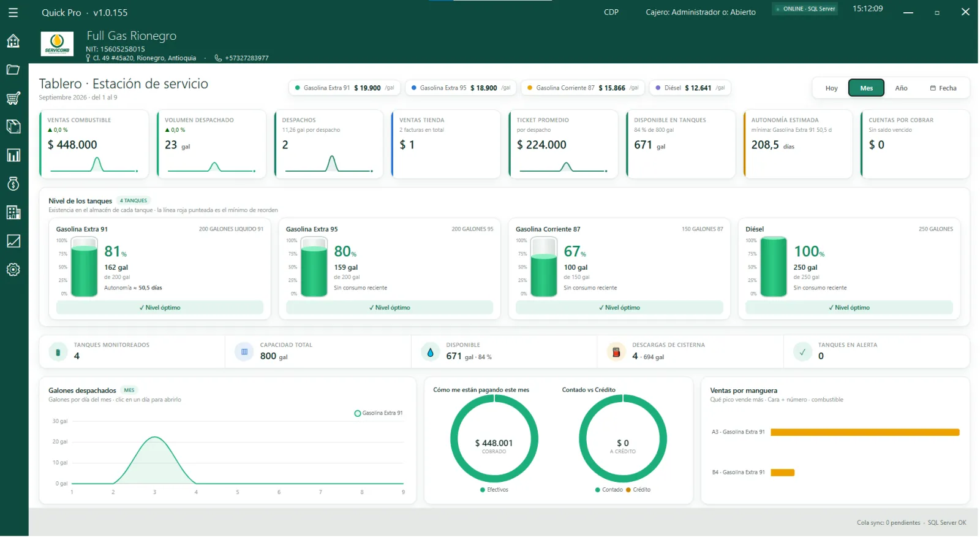Click the A3 Gasolina Extra 91 bar
The width and height of the screenshot is (980, 537).
[x=865, y=432]
